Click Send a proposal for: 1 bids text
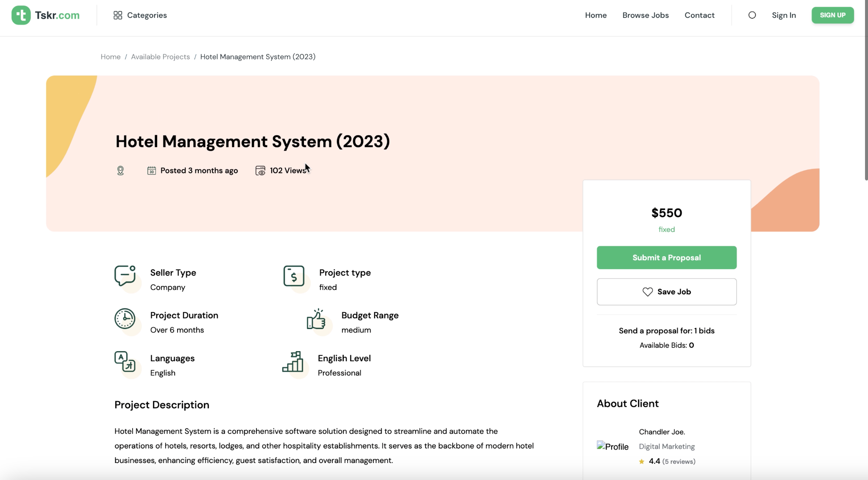 [667, 331]
